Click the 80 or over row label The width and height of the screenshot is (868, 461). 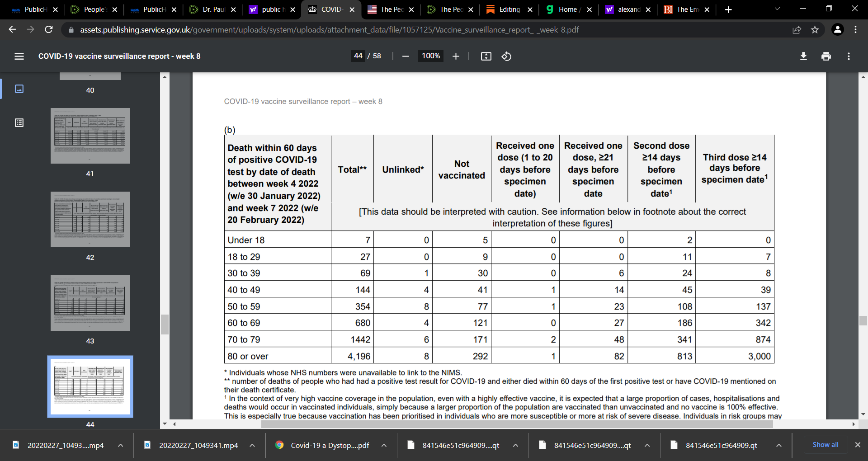point(248,356)
